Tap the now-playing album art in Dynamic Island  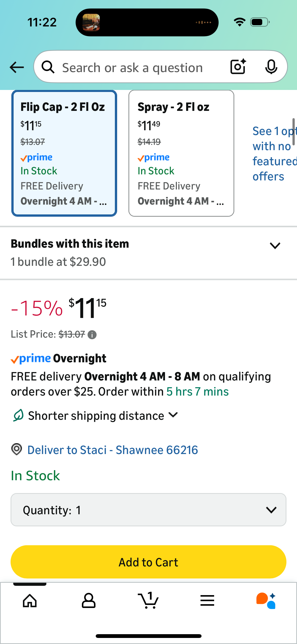pos(91,22)
